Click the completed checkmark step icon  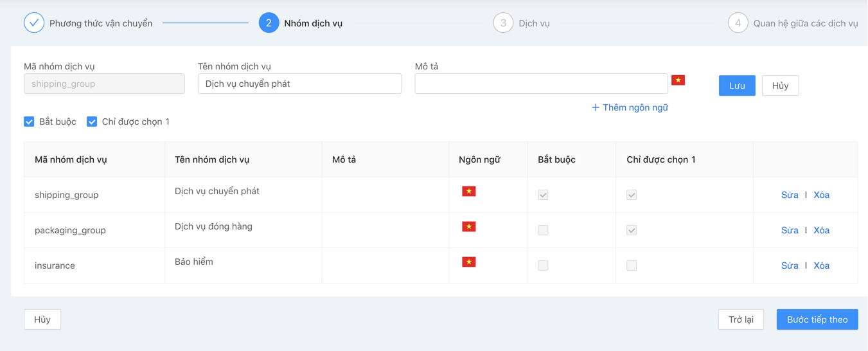click(x=34, y=23)
